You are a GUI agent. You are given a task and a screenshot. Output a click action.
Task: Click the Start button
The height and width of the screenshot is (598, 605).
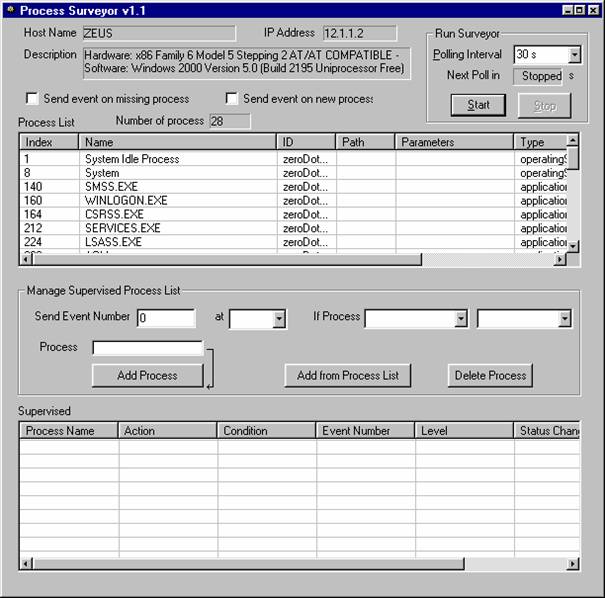click(478, 105)
